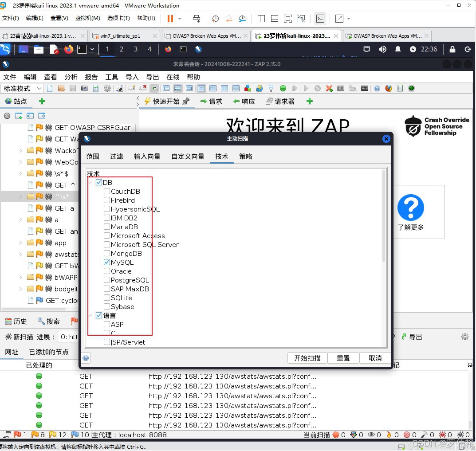
Task: Add a workspace tab with green plus after 请求器
Action: (310, 102)
